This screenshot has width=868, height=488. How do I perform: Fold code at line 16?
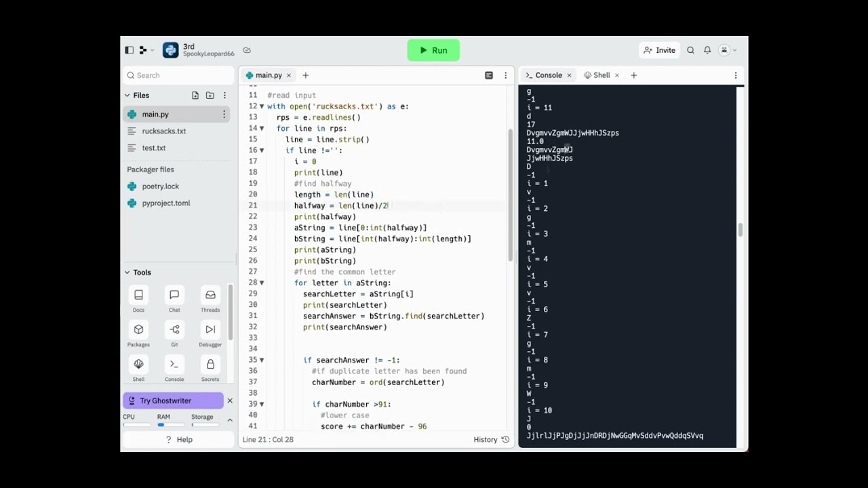(x=262, y=150)
